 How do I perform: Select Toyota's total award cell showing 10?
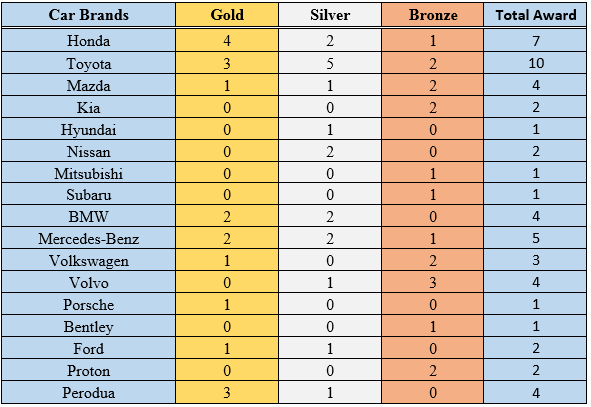tap(535, 63)
